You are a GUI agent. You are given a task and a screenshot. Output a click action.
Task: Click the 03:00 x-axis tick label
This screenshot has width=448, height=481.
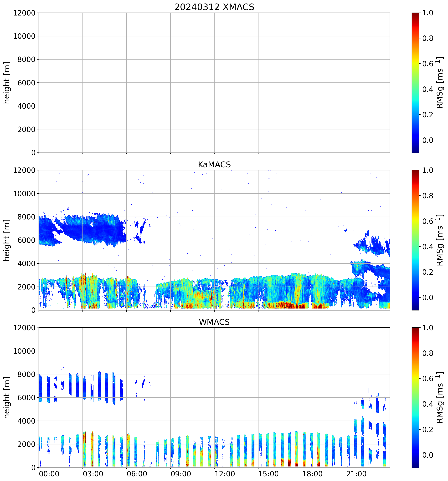[93, 474]
